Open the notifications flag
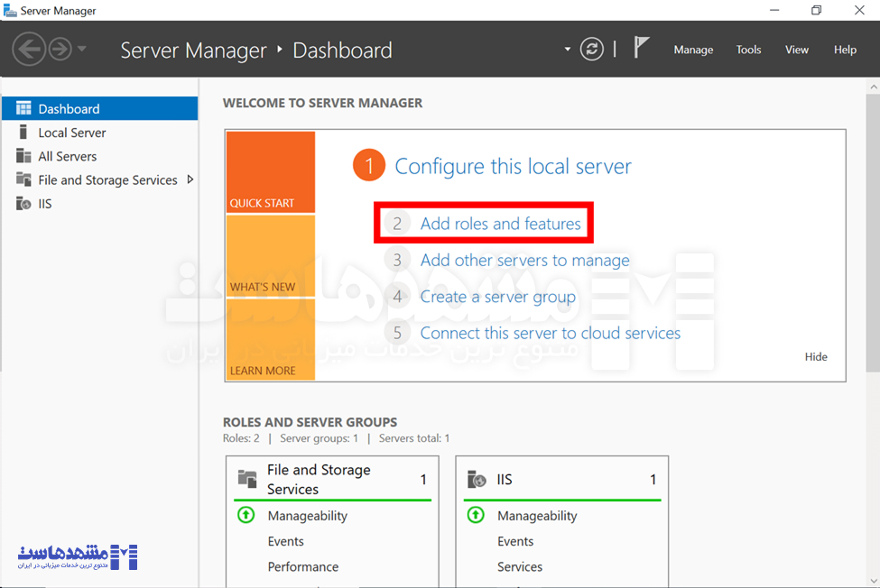This screenshot has width=880, height=588. pos(641,47)
